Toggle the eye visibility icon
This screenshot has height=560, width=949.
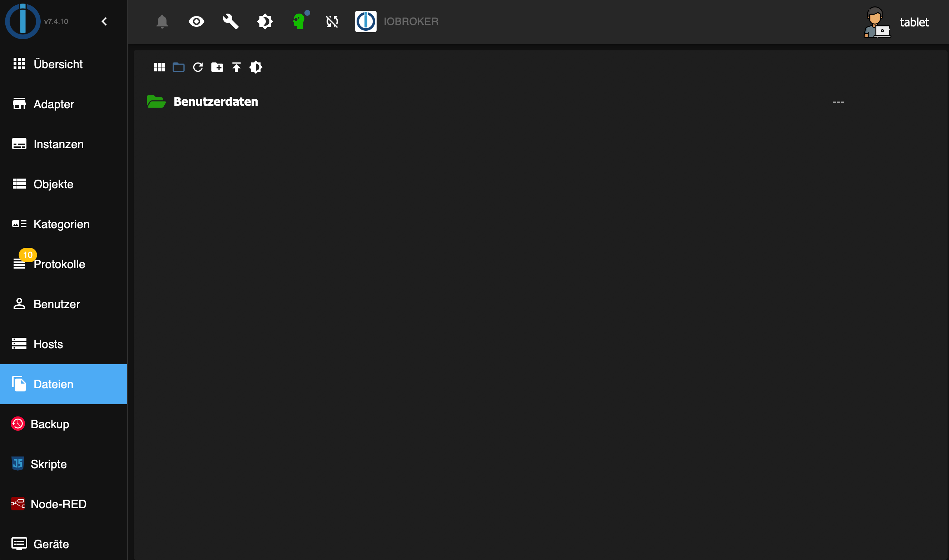tap(196, 21)
